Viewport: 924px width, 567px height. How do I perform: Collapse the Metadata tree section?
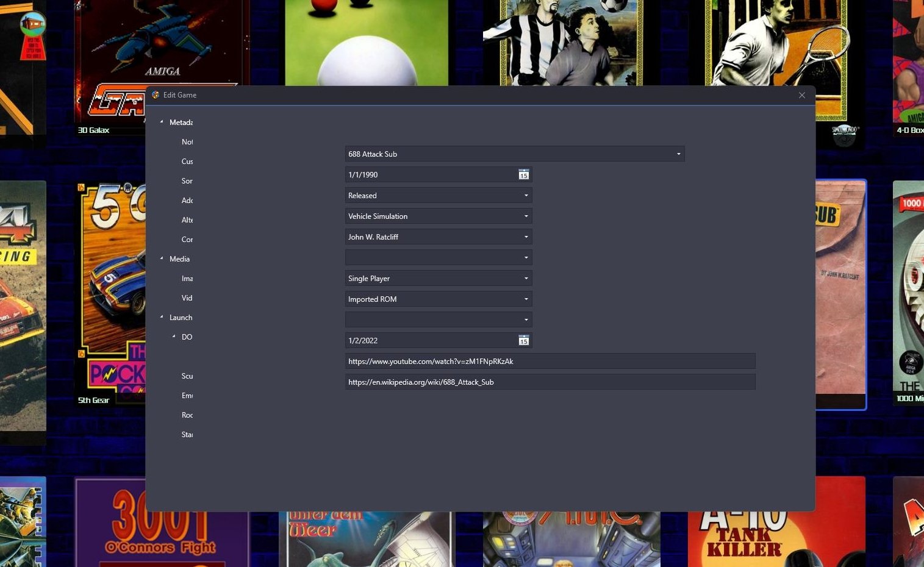[x=162, y=122]
